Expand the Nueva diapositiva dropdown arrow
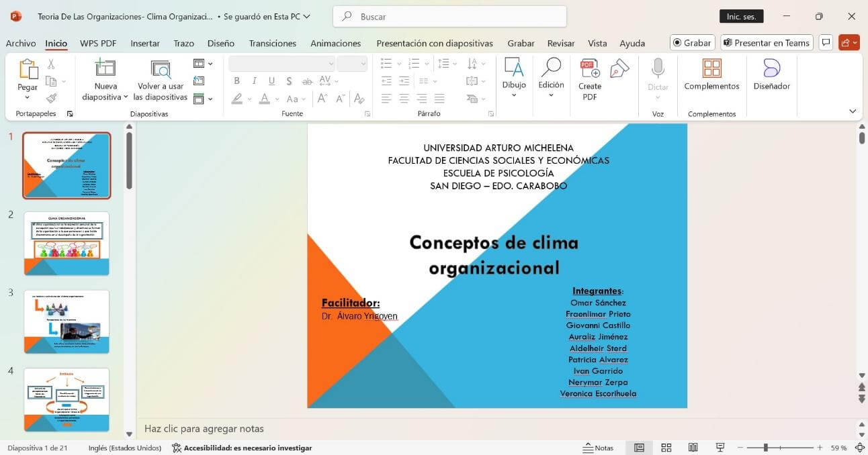The image size is (868, 455). click(x=126, y=97)
